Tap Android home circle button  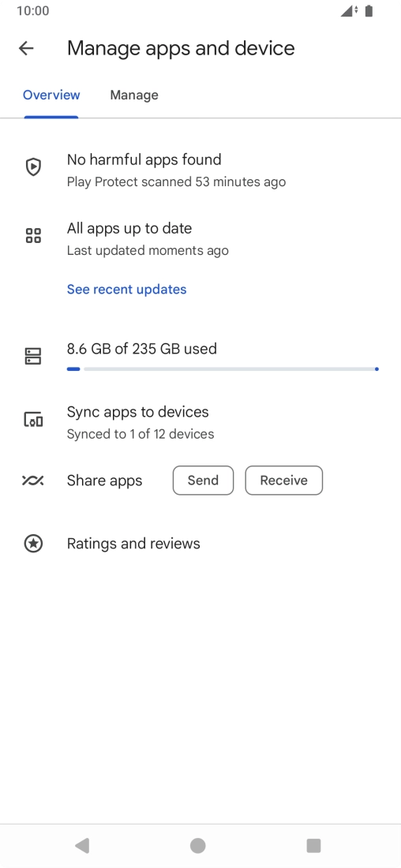pos(197,845)
